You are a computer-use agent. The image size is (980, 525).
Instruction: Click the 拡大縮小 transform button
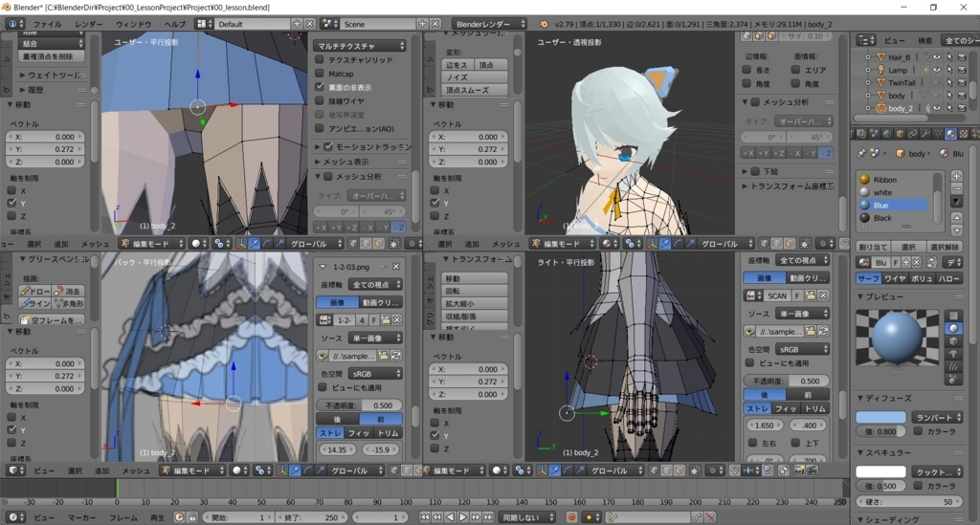pos(474,303)
